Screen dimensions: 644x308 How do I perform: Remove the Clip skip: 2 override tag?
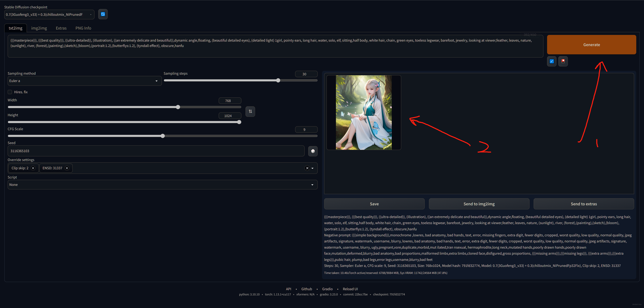[33, 168]
